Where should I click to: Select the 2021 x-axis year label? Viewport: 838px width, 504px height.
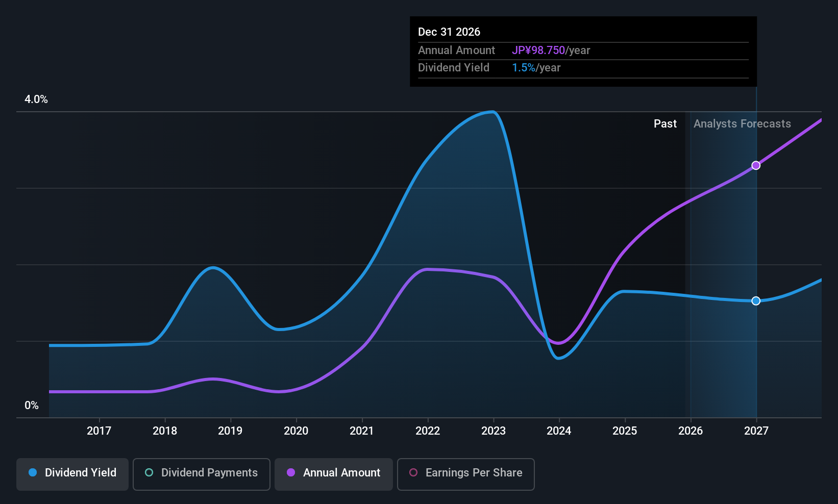pyautogui.click(x=362, y=431)
